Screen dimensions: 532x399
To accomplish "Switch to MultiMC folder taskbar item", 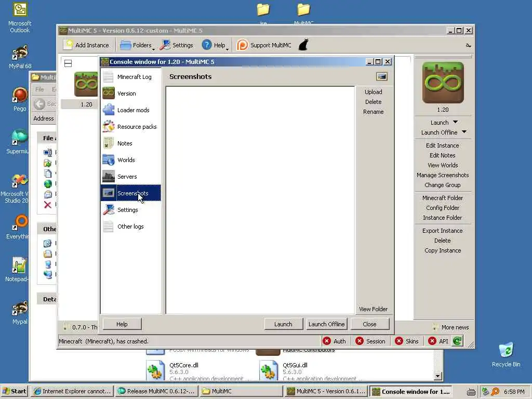I will 241,391.
